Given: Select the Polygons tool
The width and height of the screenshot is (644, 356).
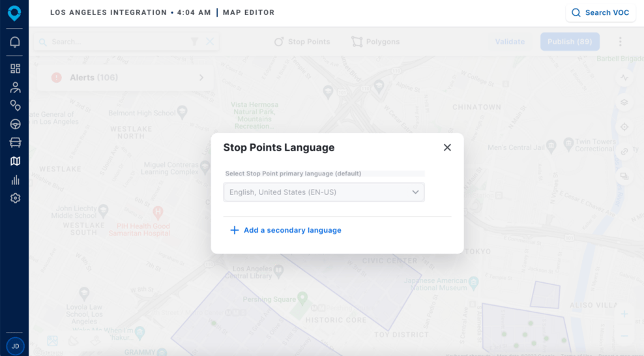Looking at the screenshot, I should point(375,42).
